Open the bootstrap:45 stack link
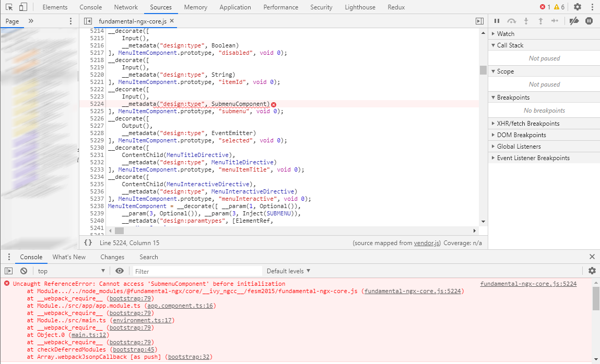 pyautogui.click(x=133, y=349)
